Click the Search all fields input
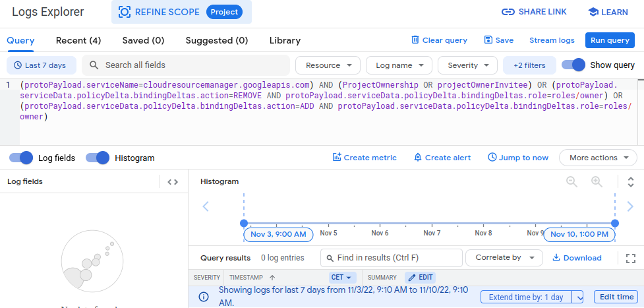Screen dimensions: 644x308 tap(186, 65)
